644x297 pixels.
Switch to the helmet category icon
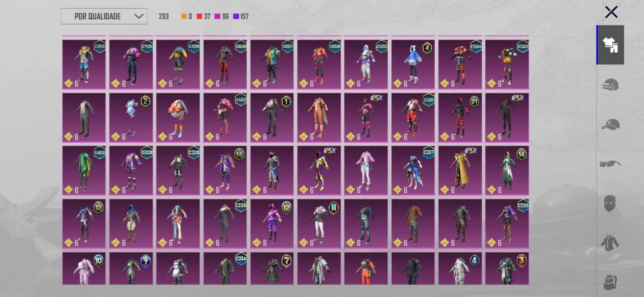[610, 85]
